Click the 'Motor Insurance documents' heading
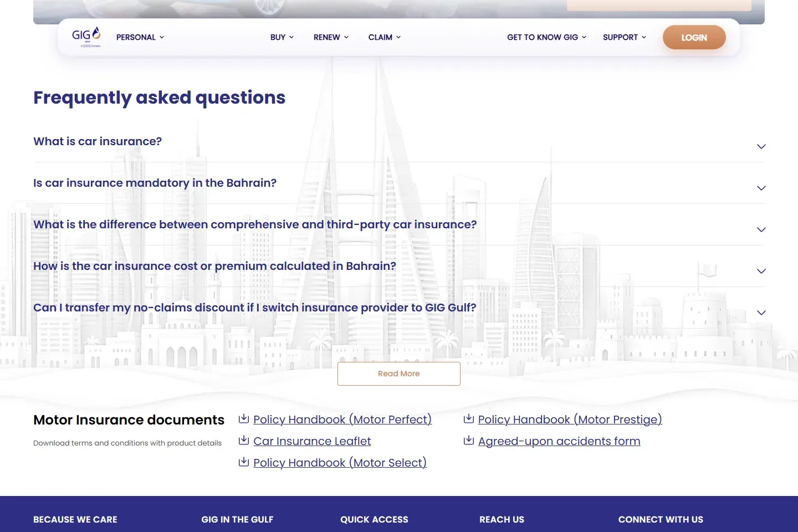The width and height of the screenshot is (798, 532). click(129, 420)
